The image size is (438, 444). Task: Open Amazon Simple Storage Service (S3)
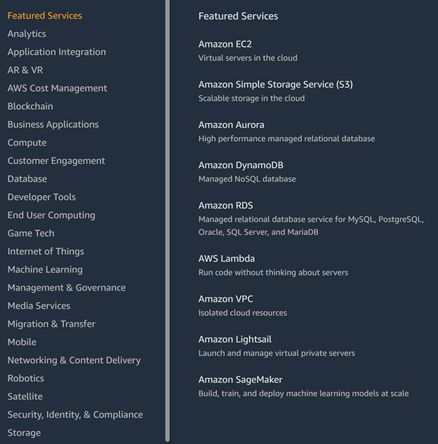275,84
